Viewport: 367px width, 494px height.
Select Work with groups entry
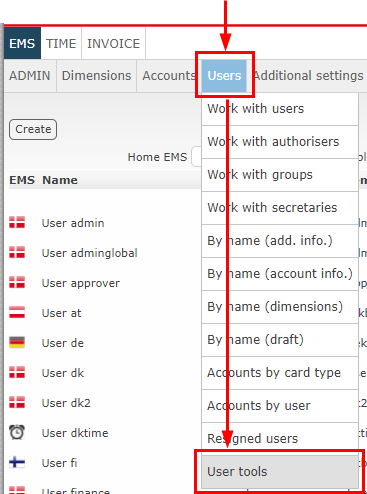pos(280,175)
